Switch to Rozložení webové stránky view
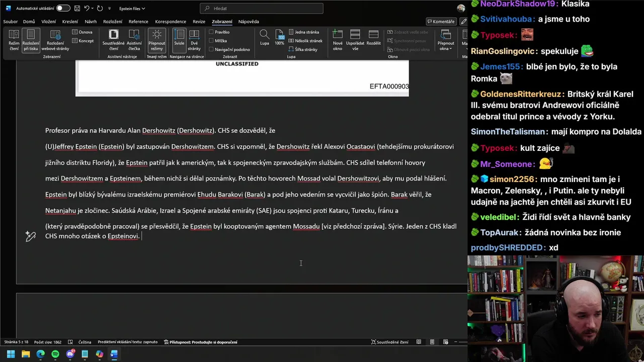Screen dimensions: 644x362 click(x=55, y=40)
